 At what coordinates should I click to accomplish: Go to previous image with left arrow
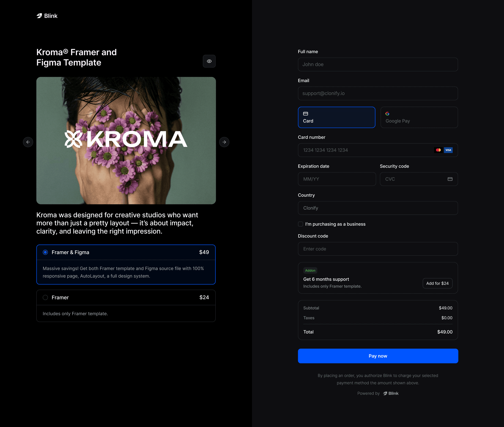click(28, 142)
